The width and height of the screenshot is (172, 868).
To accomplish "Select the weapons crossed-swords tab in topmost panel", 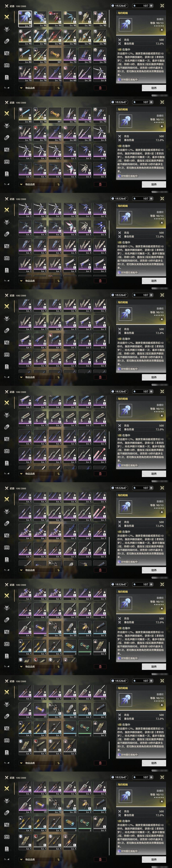I will click(6, 17).
